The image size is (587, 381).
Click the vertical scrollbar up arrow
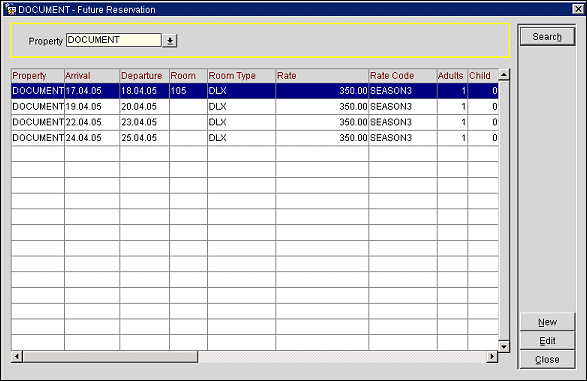tap(504, 75)
